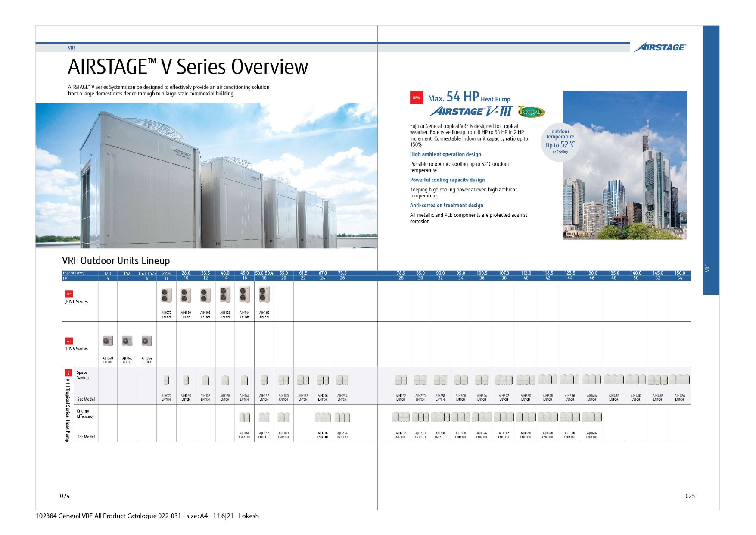Click the AJH360 LNTCHH model label
The image size is (756, 535).
point(526,435)
